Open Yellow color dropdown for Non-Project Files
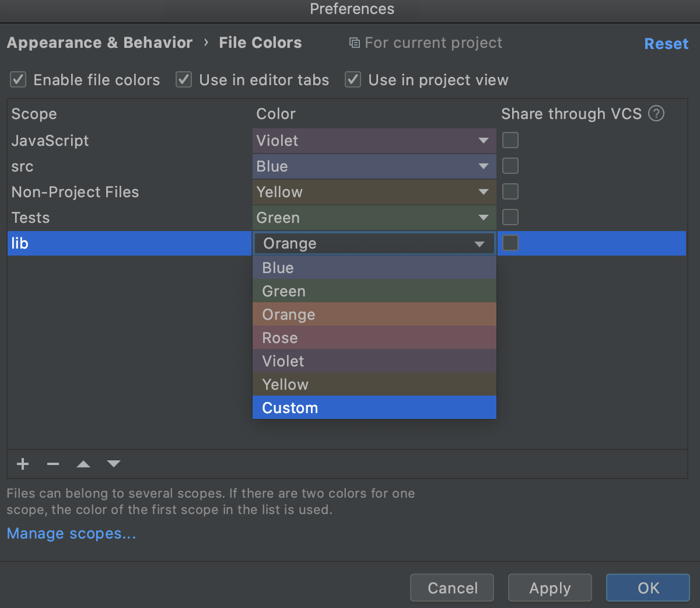Viewport: 700px width, 608px height. [x=374, y=192]
